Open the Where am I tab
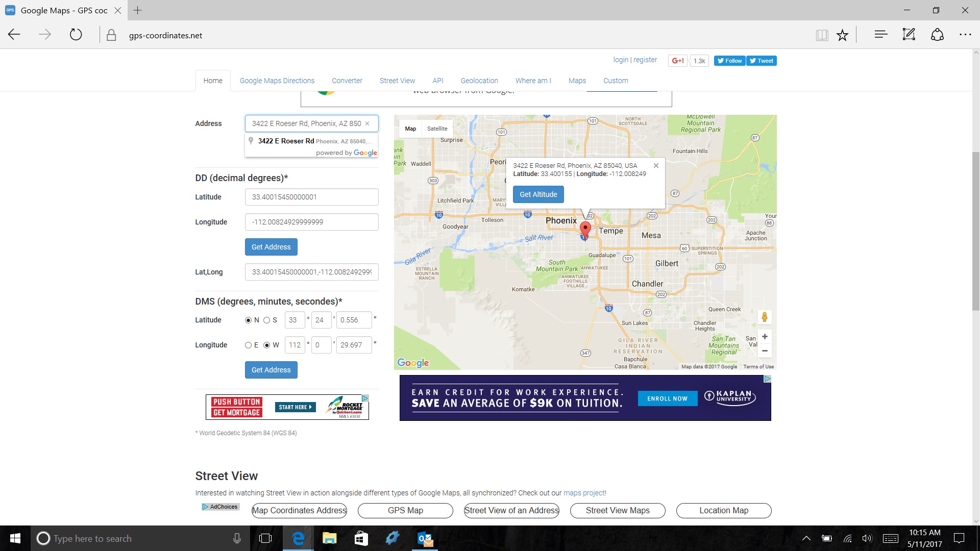The height and width of the screenshot is (551, 980). point(533,81)
